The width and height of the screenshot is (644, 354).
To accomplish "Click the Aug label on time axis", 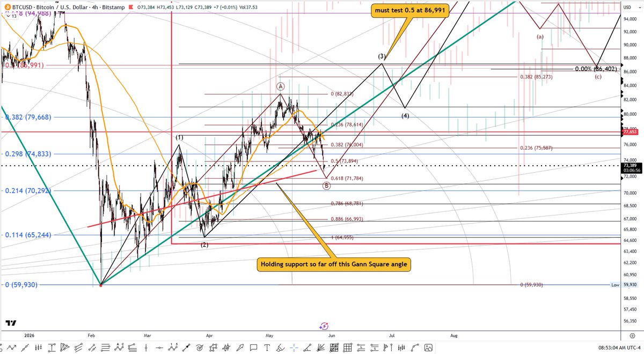I will click(x=454, y=335).
